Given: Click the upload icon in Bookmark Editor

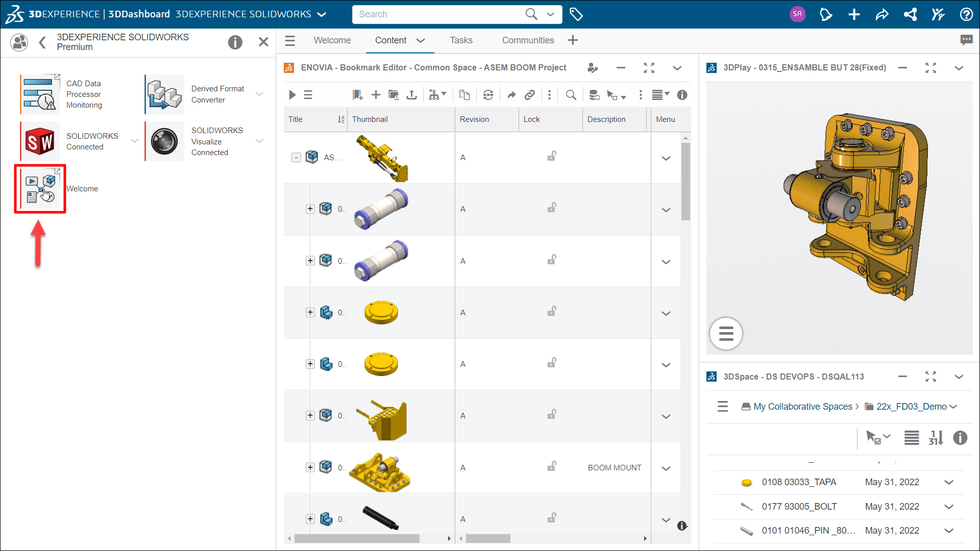Looking at the screenshot, I should click(x=411, y=95).
